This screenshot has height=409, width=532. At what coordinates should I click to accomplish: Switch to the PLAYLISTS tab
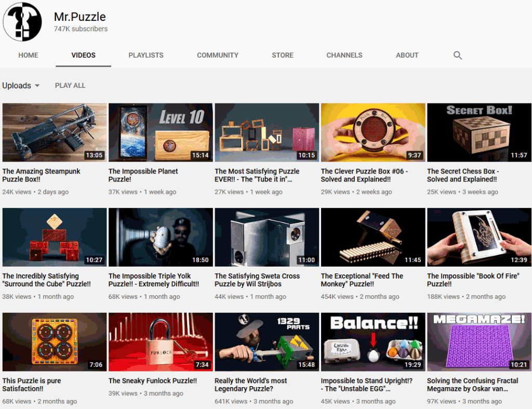click(x=145, y=55)
